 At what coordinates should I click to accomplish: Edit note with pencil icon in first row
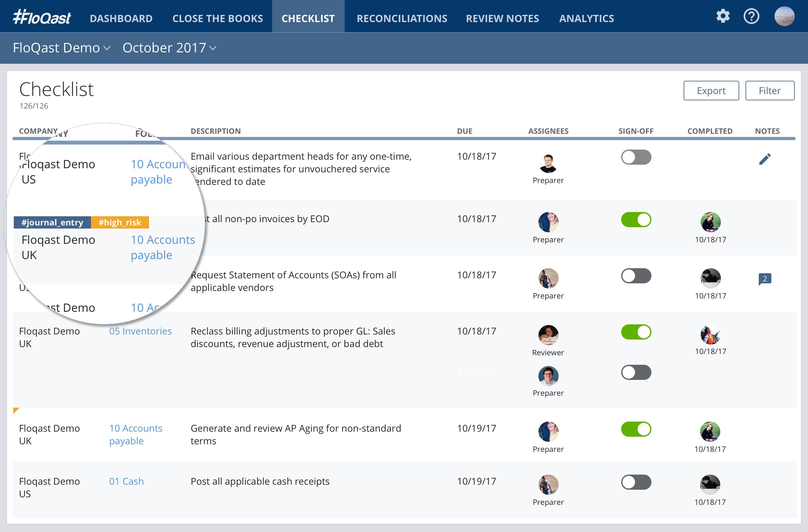(765, 159)
